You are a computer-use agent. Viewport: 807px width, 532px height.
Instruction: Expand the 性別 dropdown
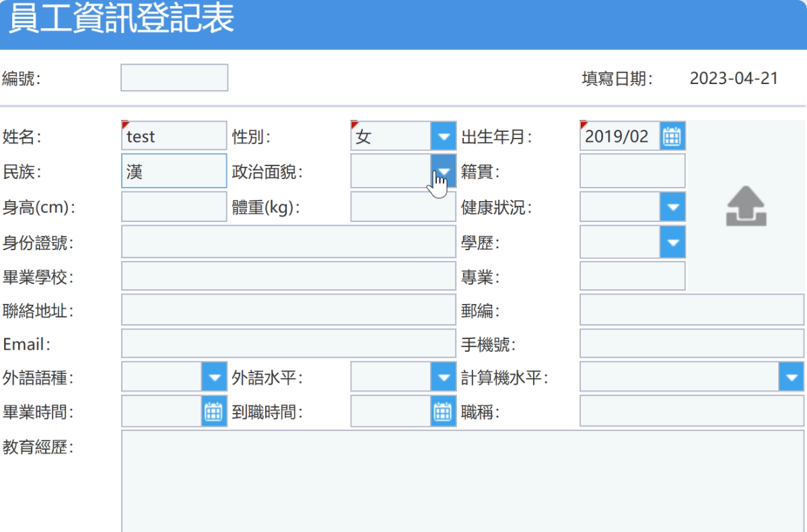pos(443,137)
